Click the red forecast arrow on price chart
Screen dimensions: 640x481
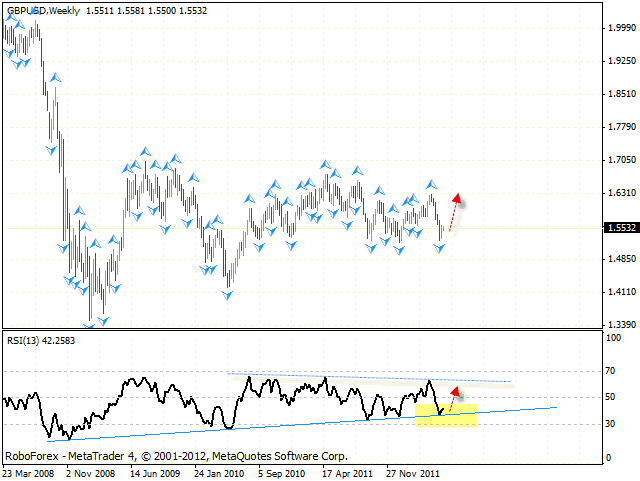454,210
